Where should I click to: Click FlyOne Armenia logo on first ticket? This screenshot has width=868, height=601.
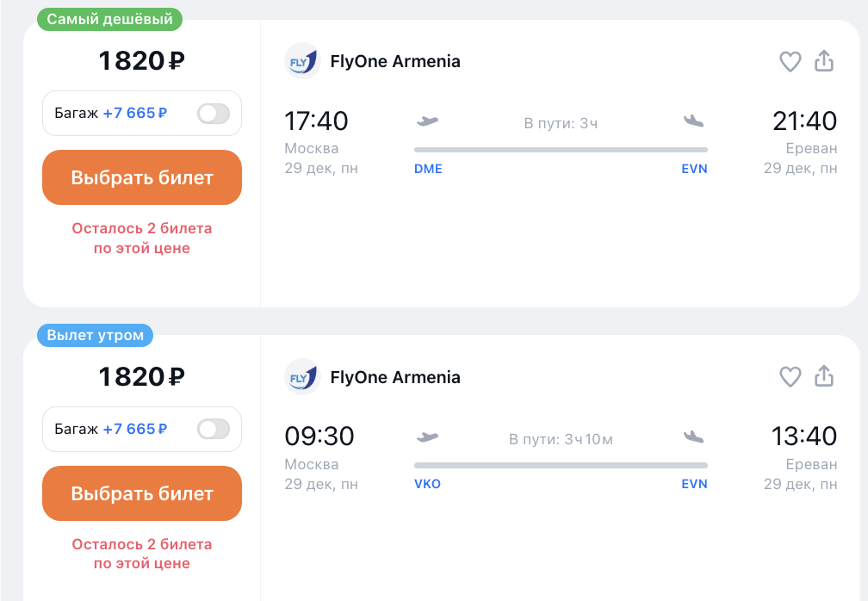[x=302, y=61]
